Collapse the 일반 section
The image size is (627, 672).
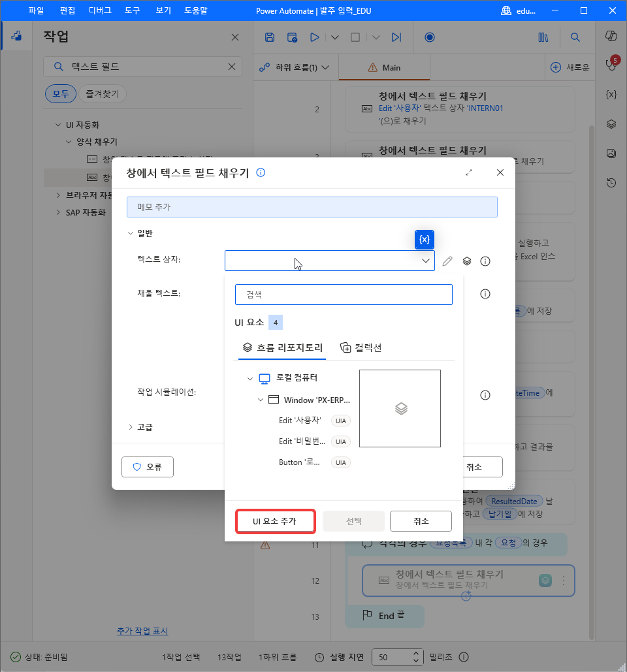(130, 233)
